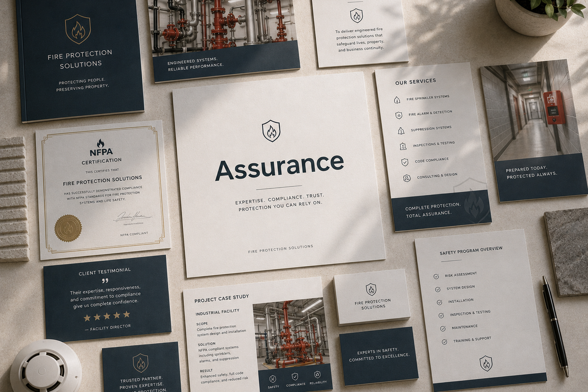This screenshot has height=392, width=588.
Task: Click the checkmark beside Maintenance
Action: click(443, 328)
